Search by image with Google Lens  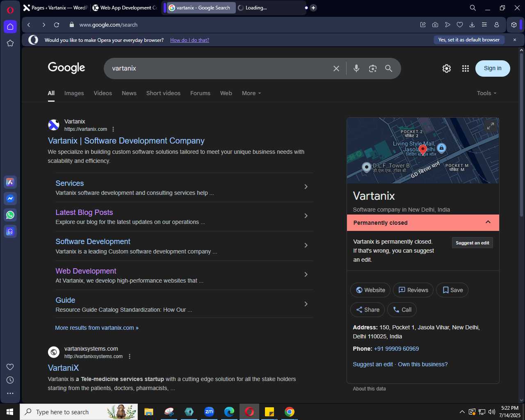click(372, 68)
